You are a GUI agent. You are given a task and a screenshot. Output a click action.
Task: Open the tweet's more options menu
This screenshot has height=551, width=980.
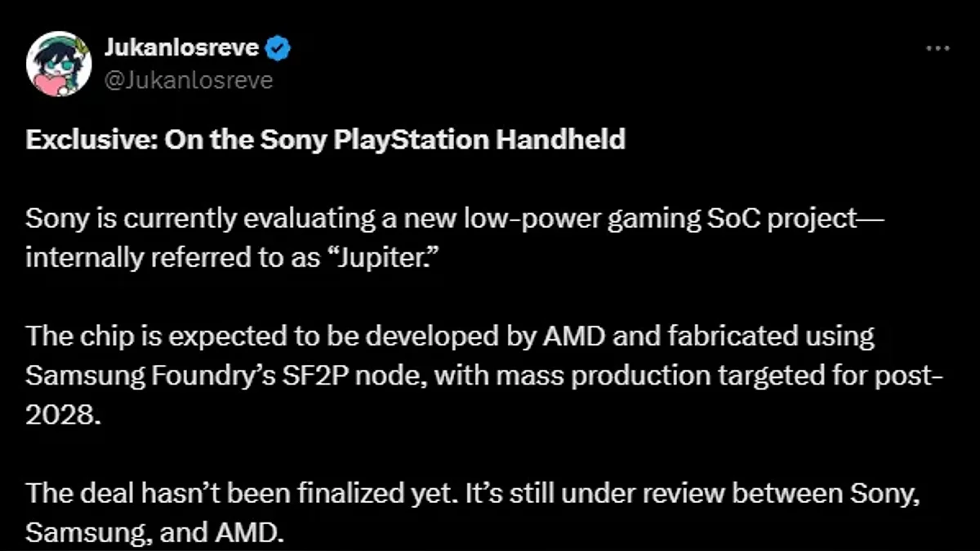click(x=937, y=49)
